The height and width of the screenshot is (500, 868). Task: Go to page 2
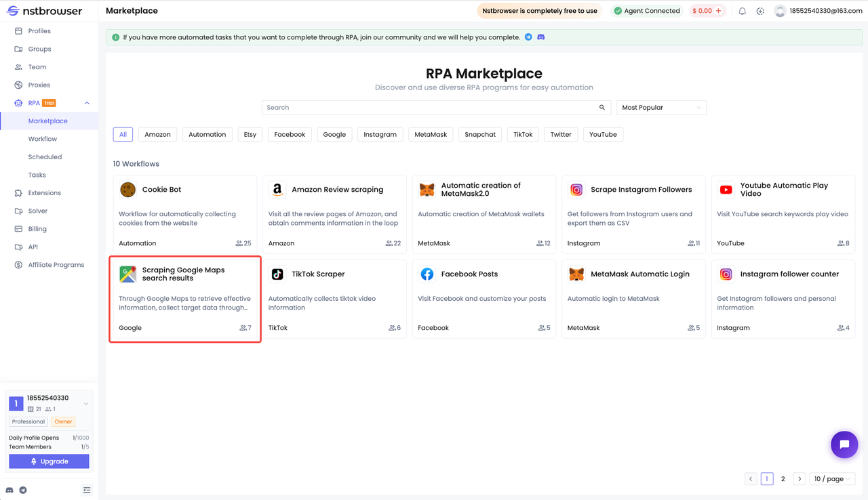pos(783,478)
